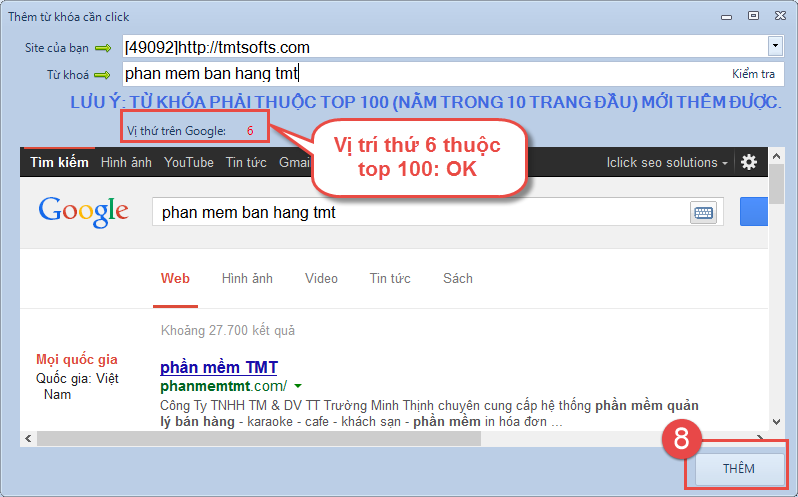The height and width of the screenshot is (497, 798).
Task: Click the Google logo
Action: click(x=84, y=212)
